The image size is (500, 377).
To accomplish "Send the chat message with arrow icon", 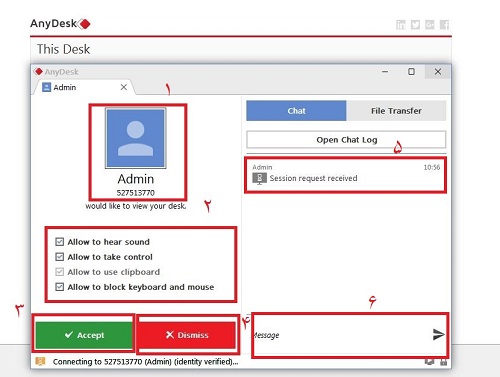I will (438, 334).
